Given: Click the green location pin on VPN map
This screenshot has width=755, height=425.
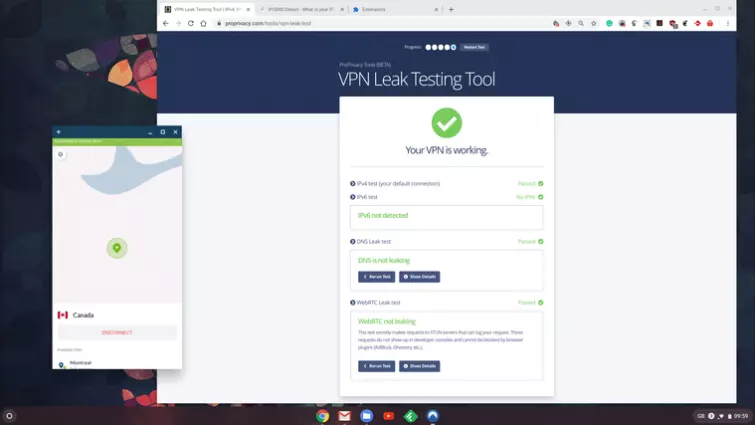Looking at the screenshot, I should [117, 248].
